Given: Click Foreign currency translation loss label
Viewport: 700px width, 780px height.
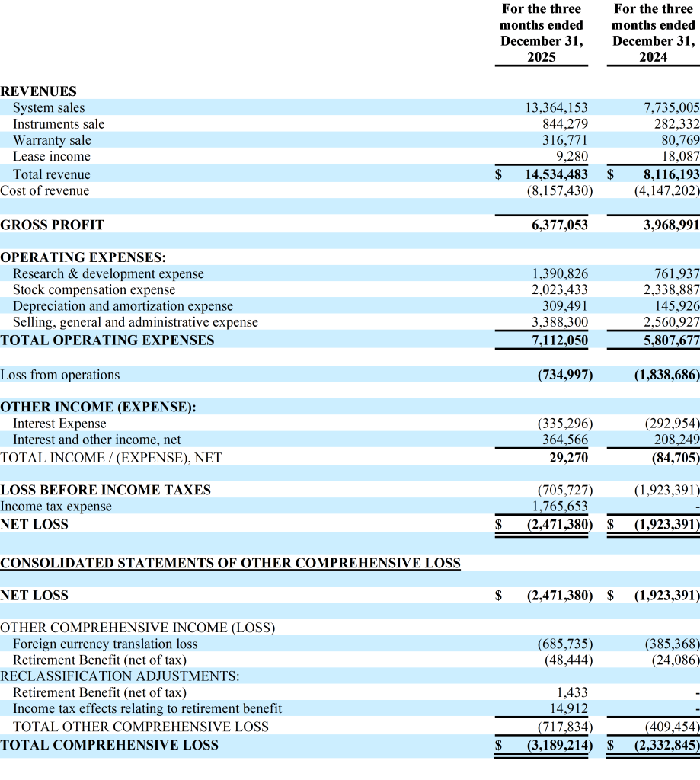Looking at the screenshot, I should 105,644.
